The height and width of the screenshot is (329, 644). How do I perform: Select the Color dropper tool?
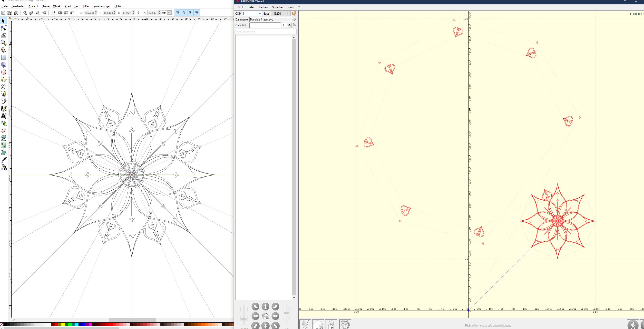3,160
